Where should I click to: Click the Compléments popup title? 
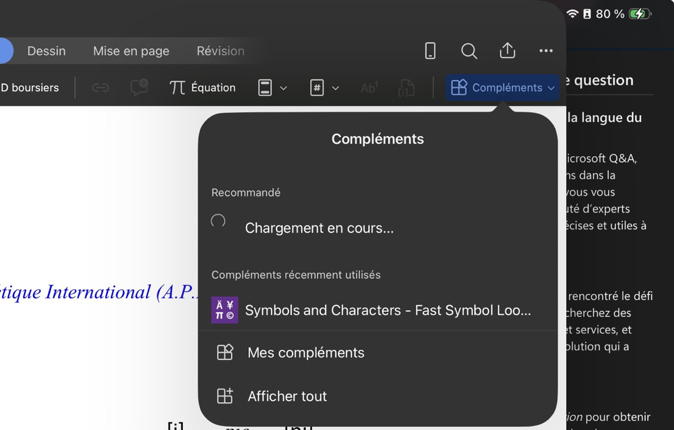point(377,139)
